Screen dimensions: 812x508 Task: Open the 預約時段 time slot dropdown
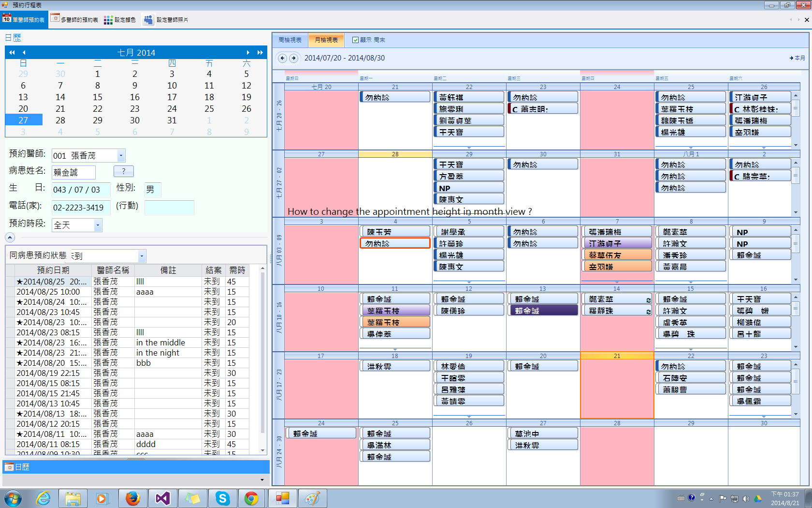98,225
